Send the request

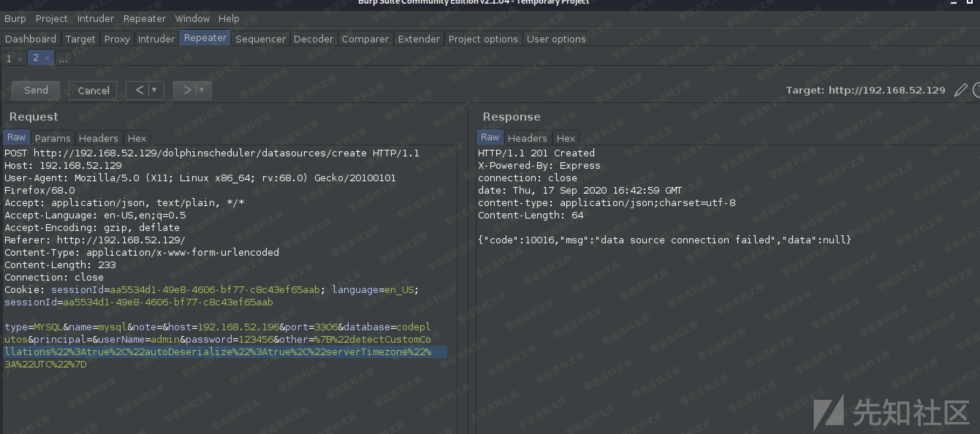(36, 90)
